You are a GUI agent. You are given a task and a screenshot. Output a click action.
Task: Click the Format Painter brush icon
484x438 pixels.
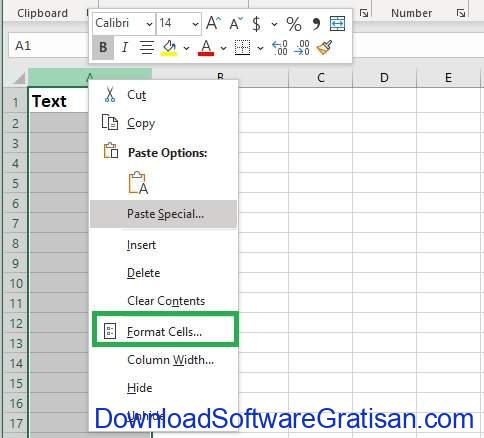[324, 47]
